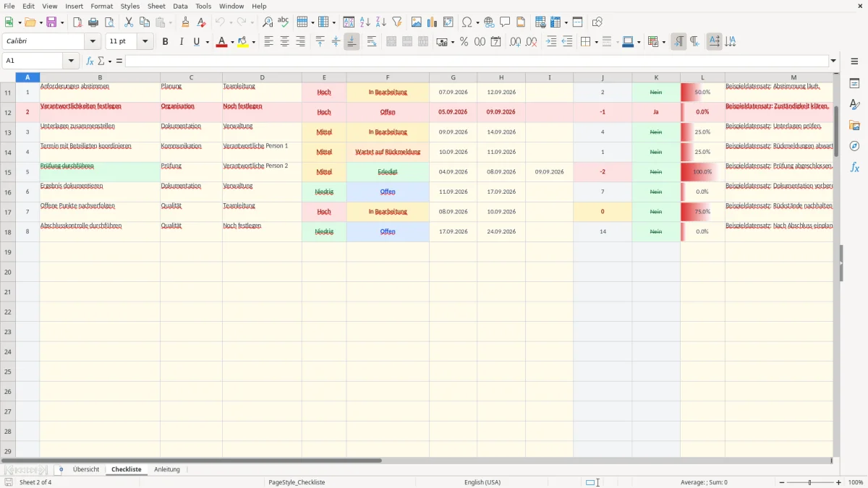Click Increase Indent icon

pos(551,42)
